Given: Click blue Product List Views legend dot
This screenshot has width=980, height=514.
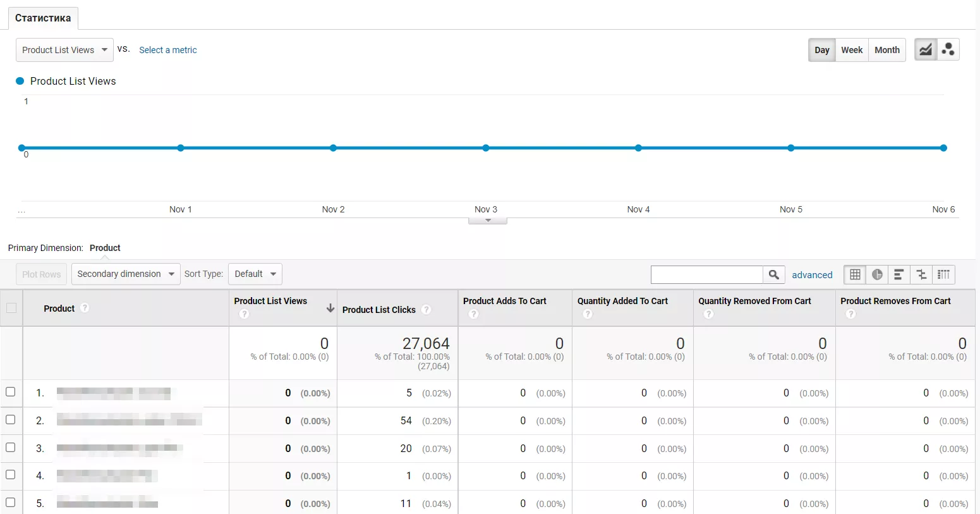Looking at the screenshot, I should pyautogui.click(x=20, y=81).
